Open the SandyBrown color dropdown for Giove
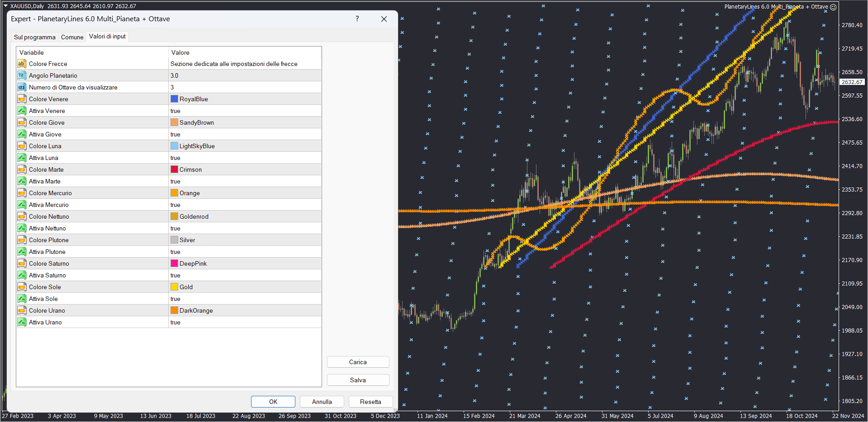Screen dimensions: 868x422 pyautogui.click(x=245, y=122)
